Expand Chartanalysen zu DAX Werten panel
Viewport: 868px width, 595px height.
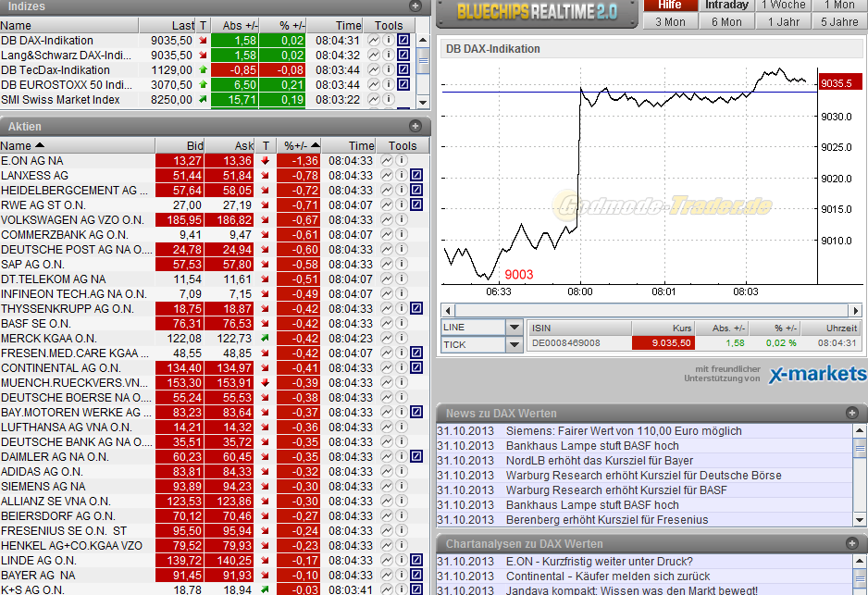pos(852,543)
